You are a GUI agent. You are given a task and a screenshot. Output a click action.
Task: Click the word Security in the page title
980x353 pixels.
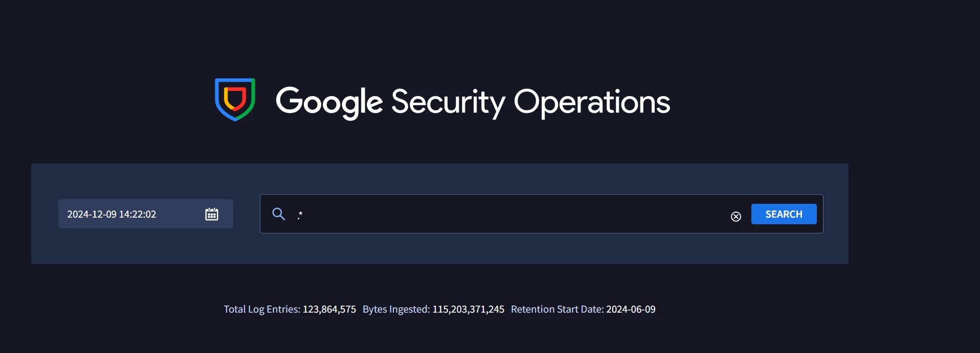pyautogui.click(x=448, y=102)
